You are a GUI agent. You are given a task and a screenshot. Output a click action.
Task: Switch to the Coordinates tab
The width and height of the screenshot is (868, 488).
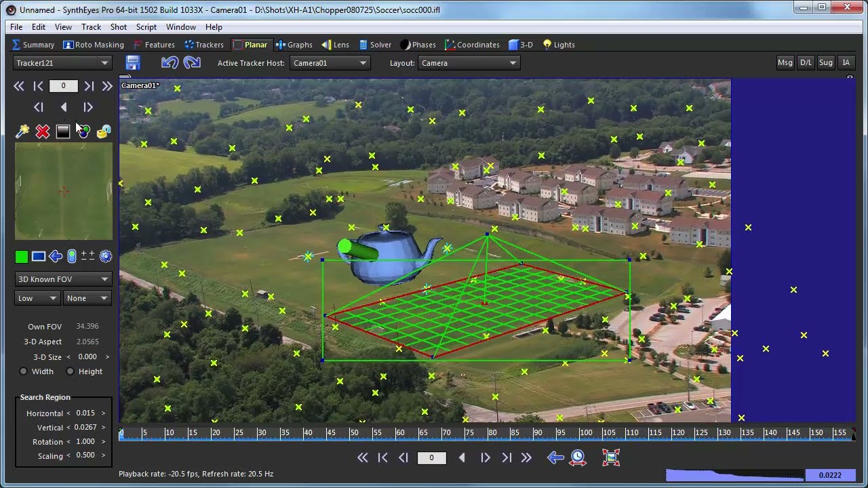click(x=473, y=45)
